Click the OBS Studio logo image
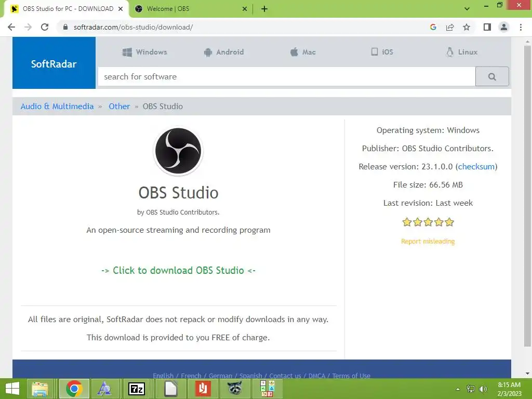This screenshot has width=532, height=399. pos(178,151)
